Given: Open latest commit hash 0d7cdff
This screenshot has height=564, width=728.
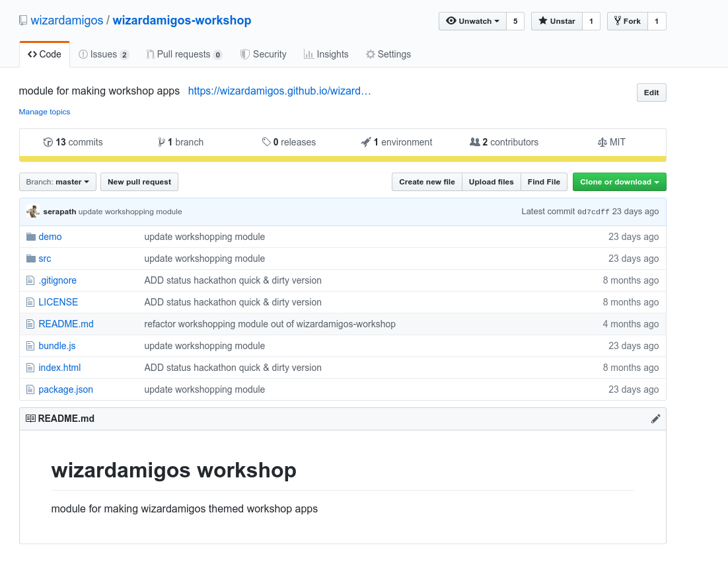Looking at the screenshot, I should pos(593,212).
